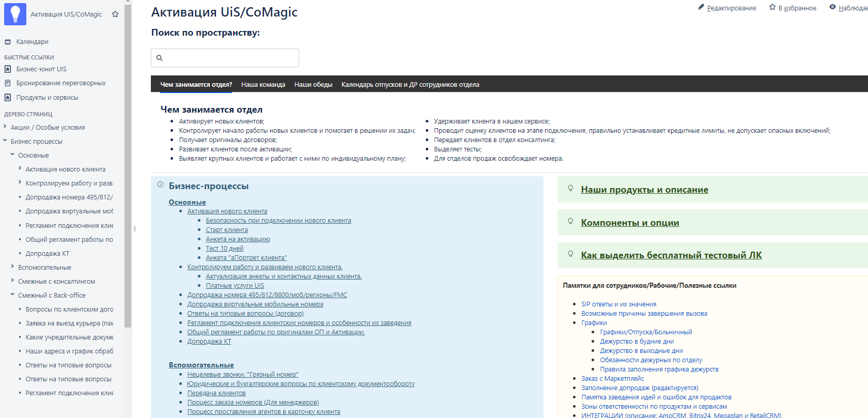Collapse Смежный с Back-office tree node
868x418 pixels.
pyautogui.click(x=12, y=295)
